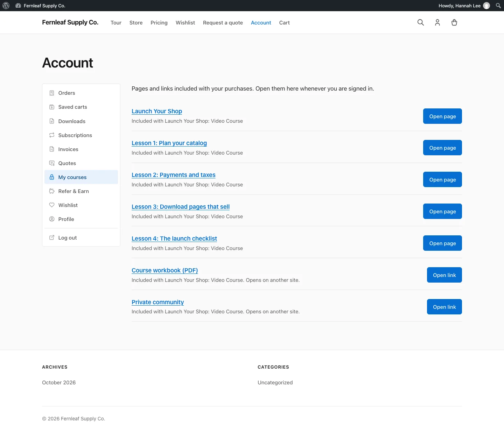The image size is (504, 434).
Task: Click the Refer & Earn piggy bank icon
Action: [x=52, y=191]
